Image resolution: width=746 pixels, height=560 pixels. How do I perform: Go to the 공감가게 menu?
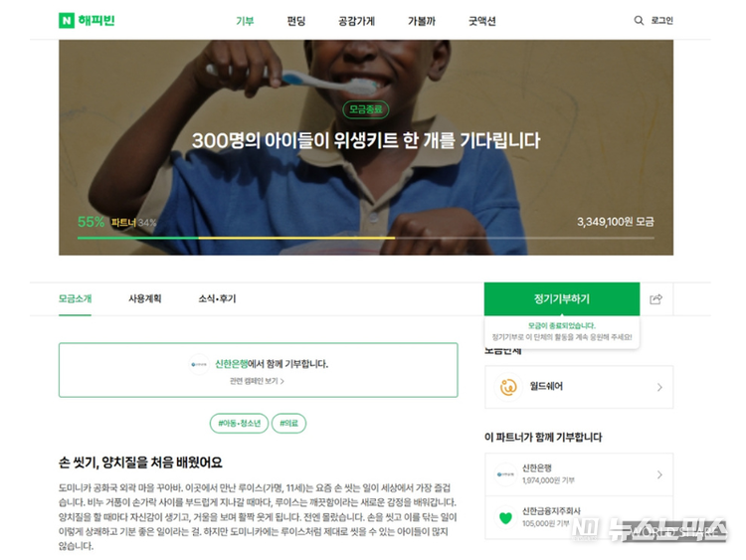[x=356, y=21]
